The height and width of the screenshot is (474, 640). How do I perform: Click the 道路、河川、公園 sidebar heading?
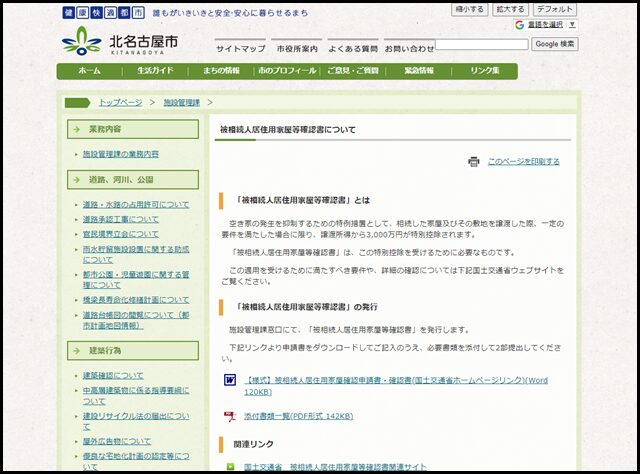(x=133, y=180)
